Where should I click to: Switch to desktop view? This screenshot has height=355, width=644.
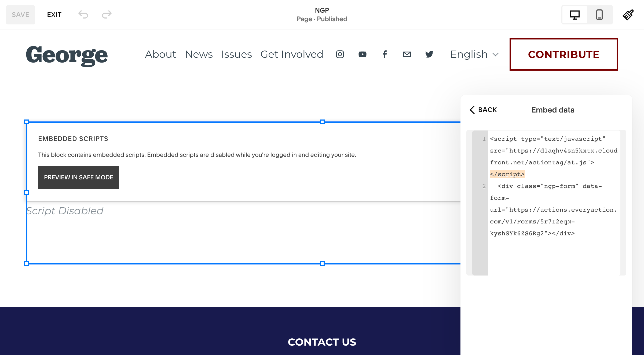575,15
